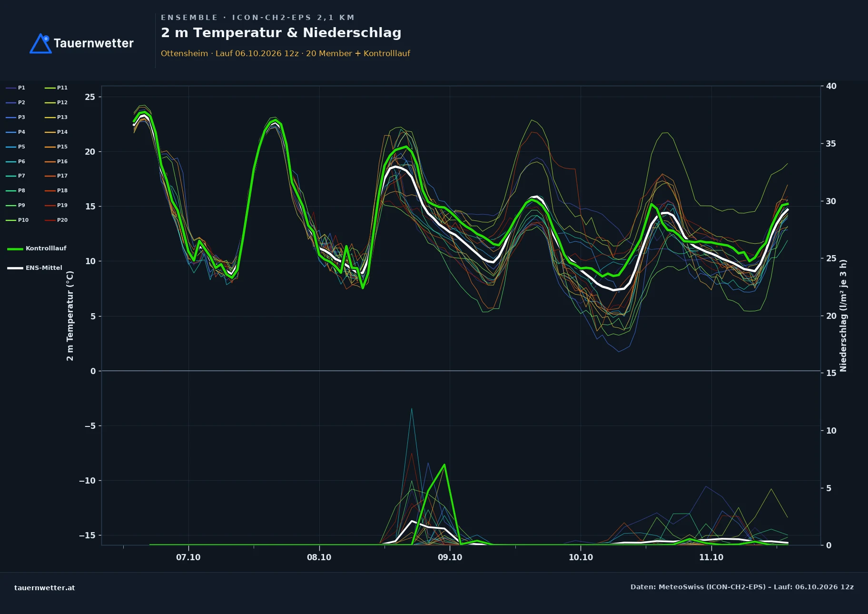The height and width of the screenshot is (614, 868).
Task: Choose the P15 legend entry
Action: 56,147
